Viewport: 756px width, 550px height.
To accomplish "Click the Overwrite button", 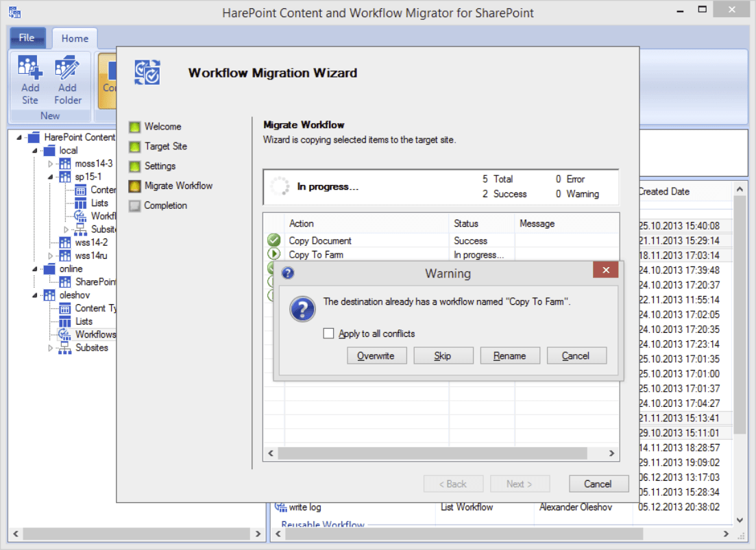I will click(x=376, y=356).
